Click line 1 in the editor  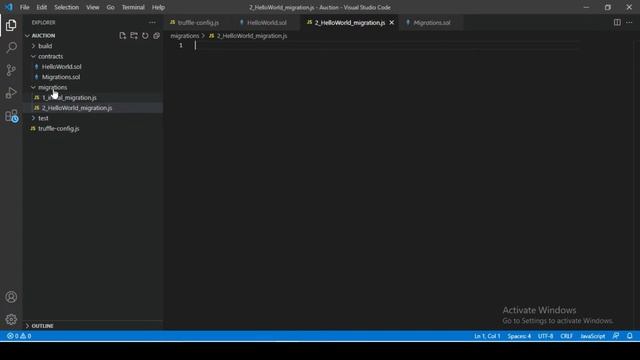386,45
